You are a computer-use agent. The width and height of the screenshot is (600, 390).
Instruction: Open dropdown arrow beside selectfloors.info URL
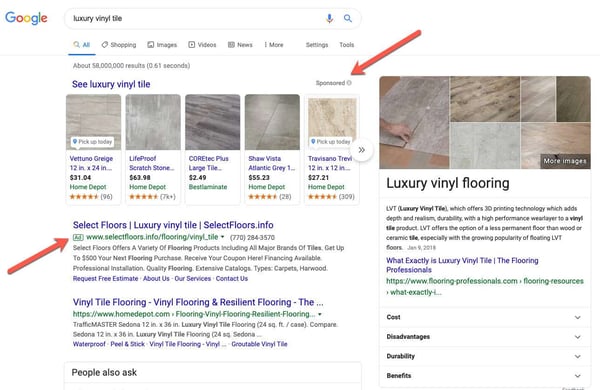[223, 237]
